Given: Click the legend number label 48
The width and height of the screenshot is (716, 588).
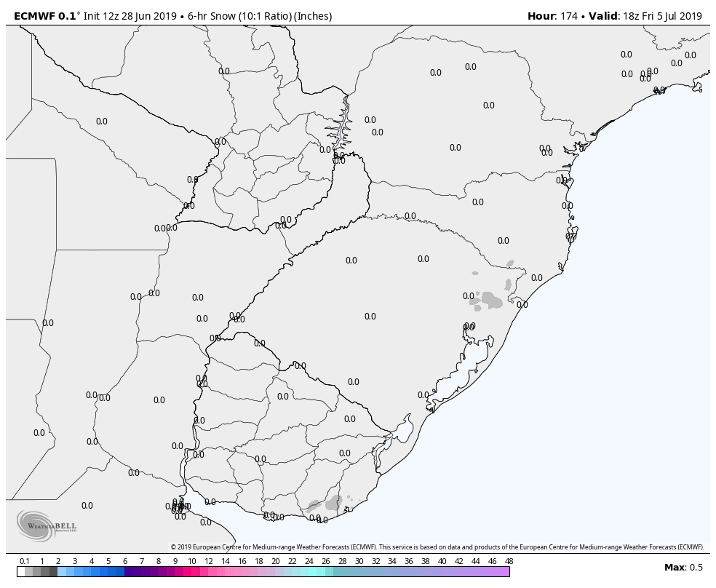Looking at the screenshot, I should [x=509, y=561].
